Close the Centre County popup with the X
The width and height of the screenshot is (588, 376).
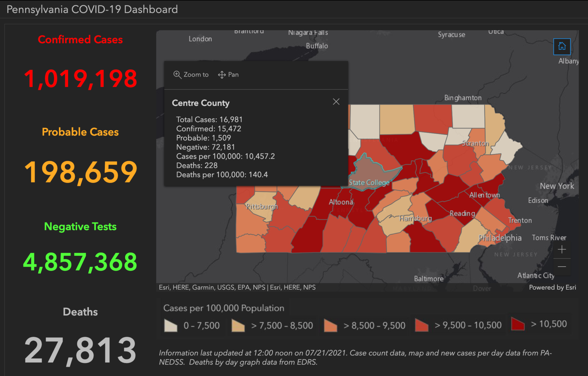[336, 101]
